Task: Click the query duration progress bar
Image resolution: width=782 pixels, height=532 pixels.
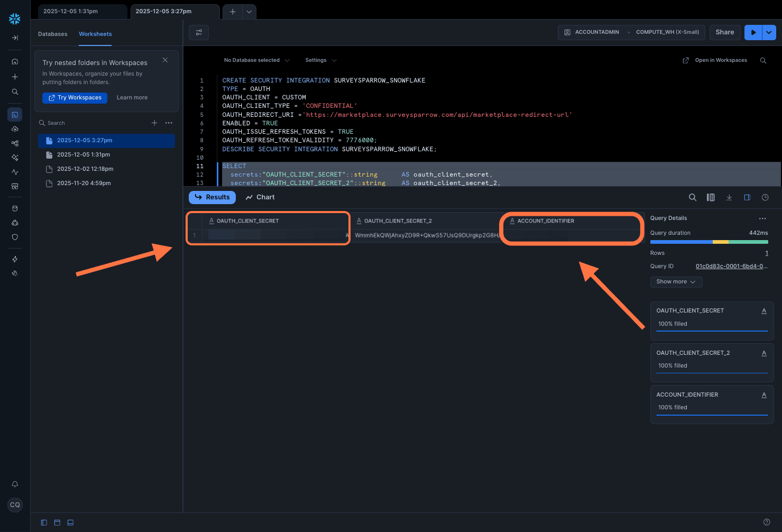Action: (x=709, y=242)
